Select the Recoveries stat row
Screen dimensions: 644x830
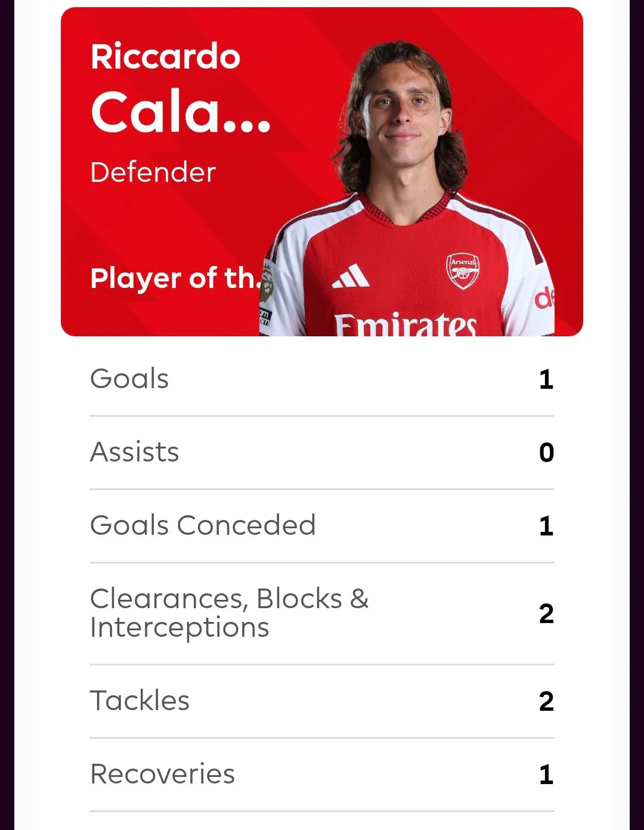pos(322,775)
